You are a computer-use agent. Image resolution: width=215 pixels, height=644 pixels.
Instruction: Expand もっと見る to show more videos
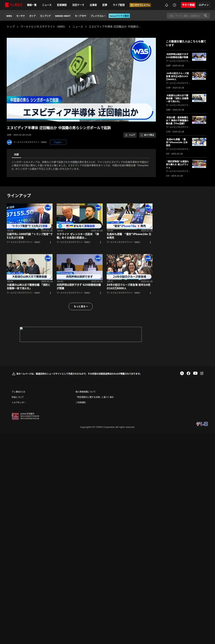[81, 306]
